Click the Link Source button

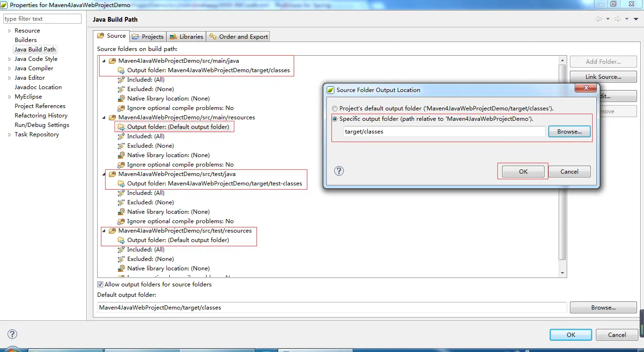pyautogui.click(x=603, y=76)
